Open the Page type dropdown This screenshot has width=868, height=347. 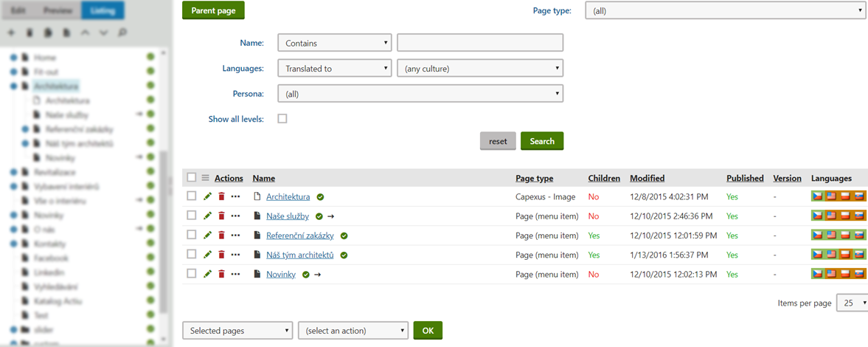tap(725, 11)
